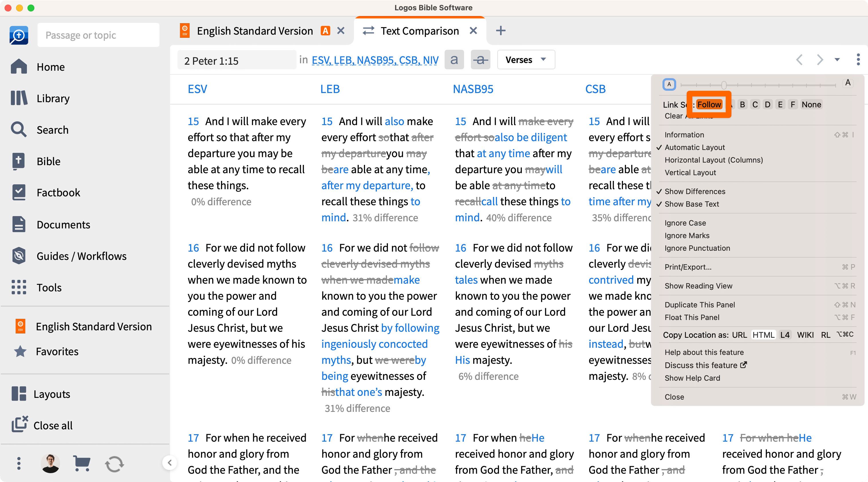This screenshot has height=482, width=868.
Task: Click the text size slider track
Action: (x=758, y=85)
